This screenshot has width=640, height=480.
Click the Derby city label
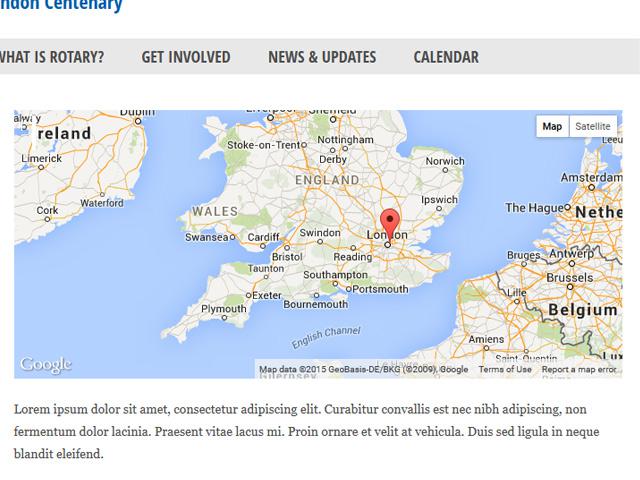coord(333,159)
